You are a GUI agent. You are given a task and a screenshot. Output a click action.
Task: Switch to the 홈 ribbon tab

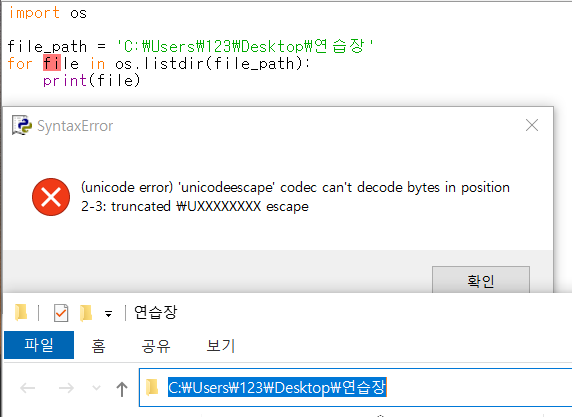tap(98, 345)
